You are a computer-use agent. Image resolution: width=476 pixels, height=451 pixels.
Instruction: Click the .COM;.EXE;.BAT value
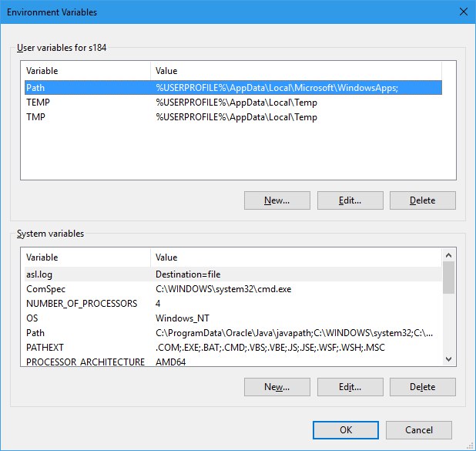270,348
